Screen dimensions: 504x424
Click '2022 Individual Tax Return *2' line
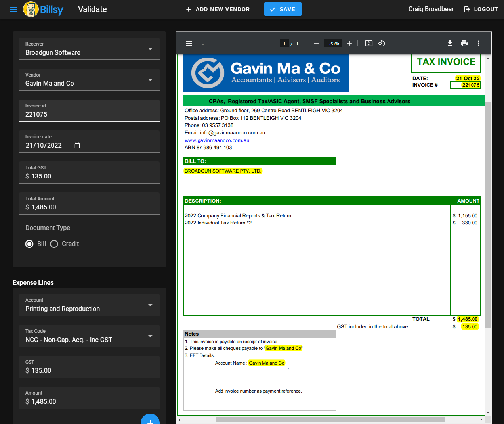218,223
